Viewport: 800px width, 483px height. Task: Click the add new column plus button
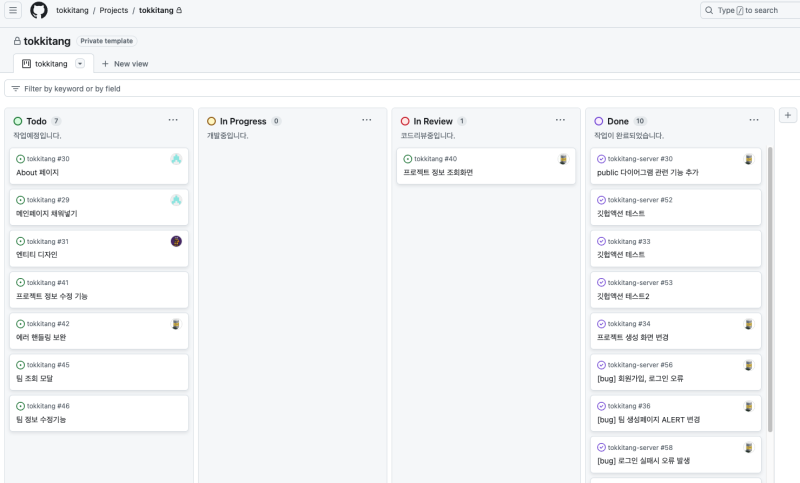pyautogui.click(x=788, y=116)
